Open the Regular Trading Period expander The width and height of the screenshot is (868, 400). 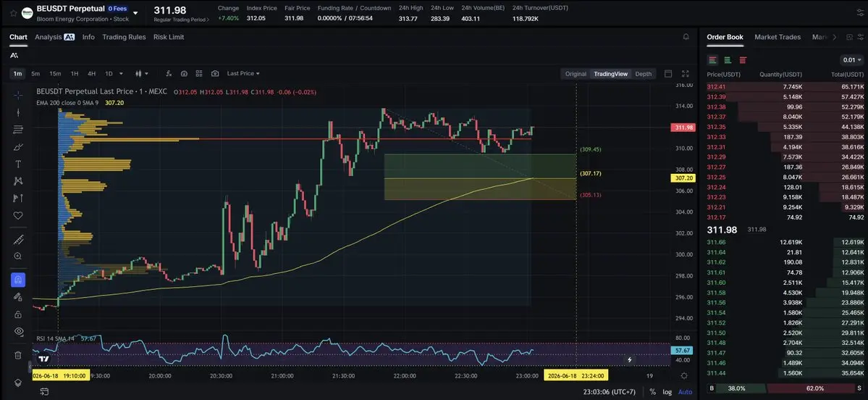[x=182, y=20]
